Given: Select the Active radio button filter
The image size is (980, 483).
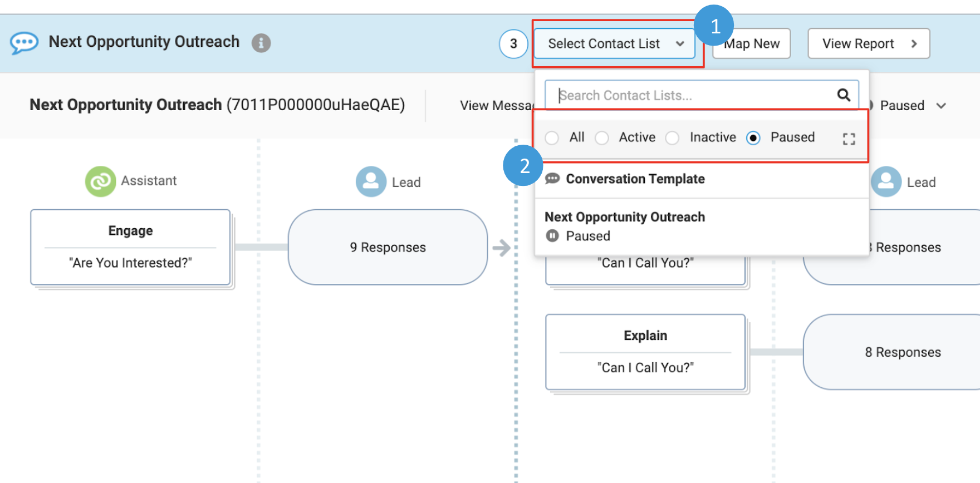Looking at the screenshot, I should (602, 138).
